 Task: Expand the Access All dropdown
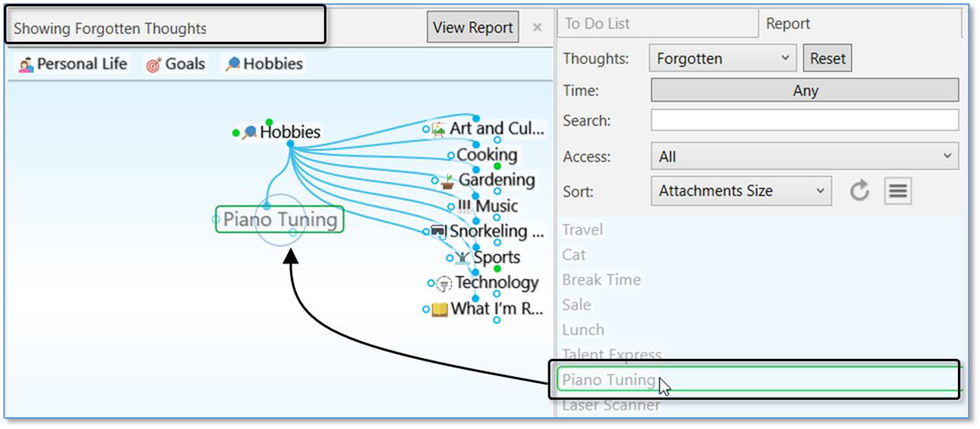[804, 157]
